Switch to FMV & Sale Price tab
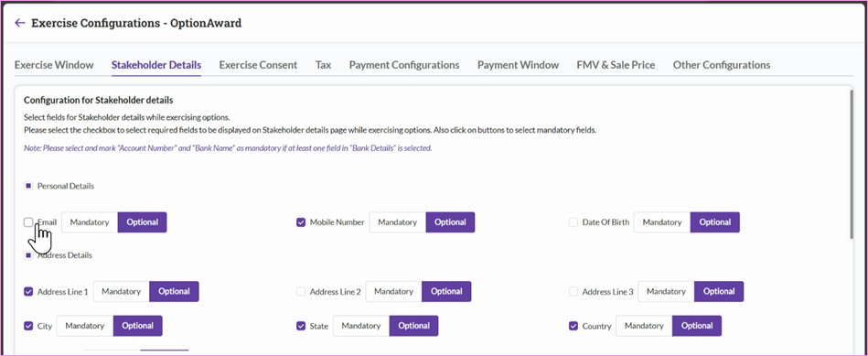The image size is (868, 356). (x=616, y=65)
